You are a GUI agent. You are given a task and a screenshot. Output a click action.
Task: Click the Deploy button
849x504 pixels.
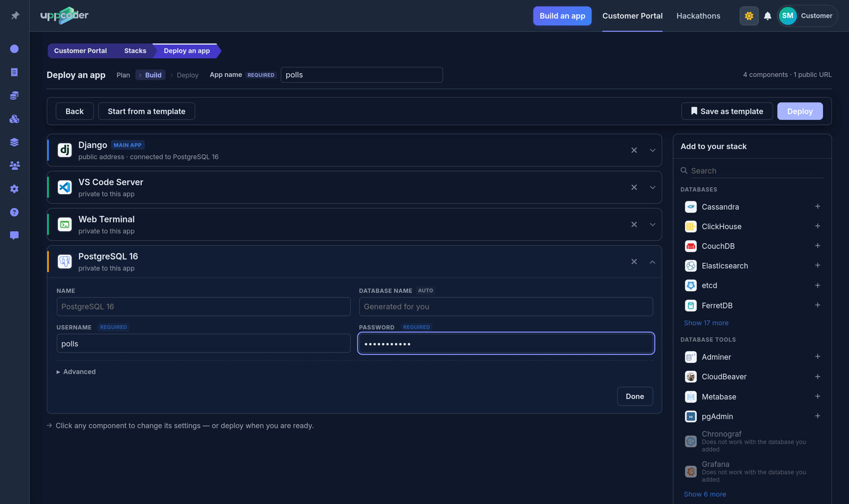(x=800, y=111)
